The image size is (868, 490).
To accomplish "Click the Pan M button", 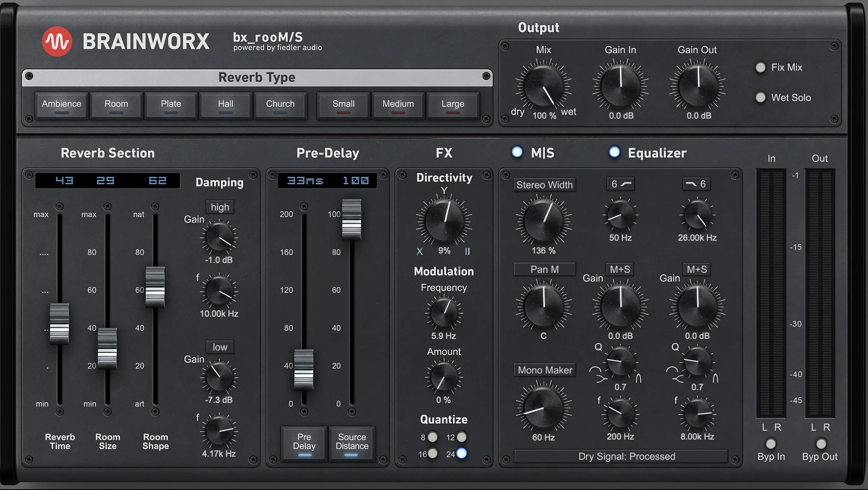I will [544, 269].
